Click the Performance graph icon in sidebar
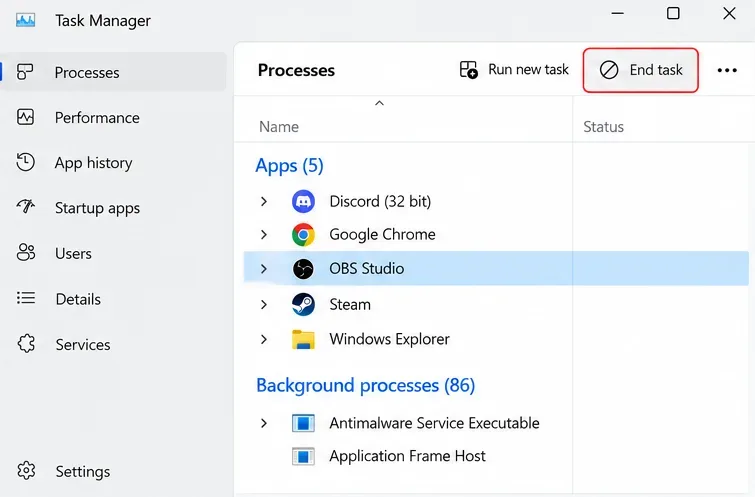Image resolution: width=755 pixels, height=497 pixels. click(x=25, y=117)
